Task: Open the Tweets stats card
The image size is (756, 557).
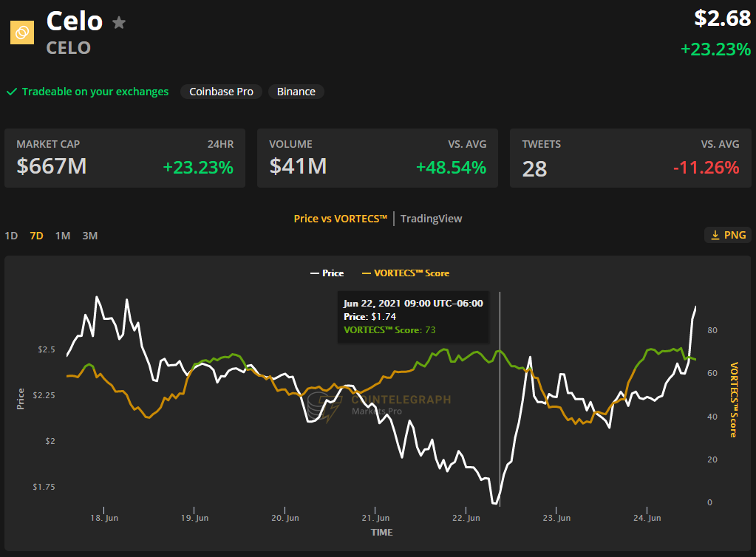Action: point(630,158)
